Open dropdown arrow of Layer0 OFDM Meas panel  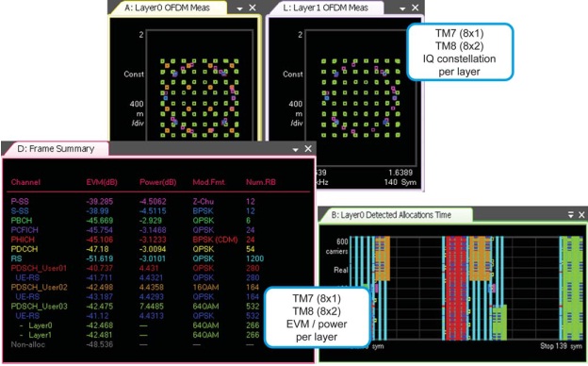click(240, 8)
